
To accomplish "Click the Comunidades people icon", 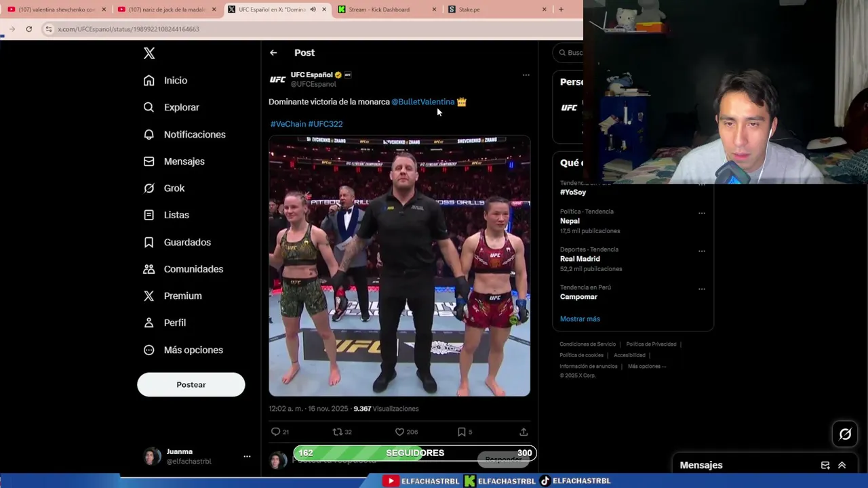I will (149, 269).
